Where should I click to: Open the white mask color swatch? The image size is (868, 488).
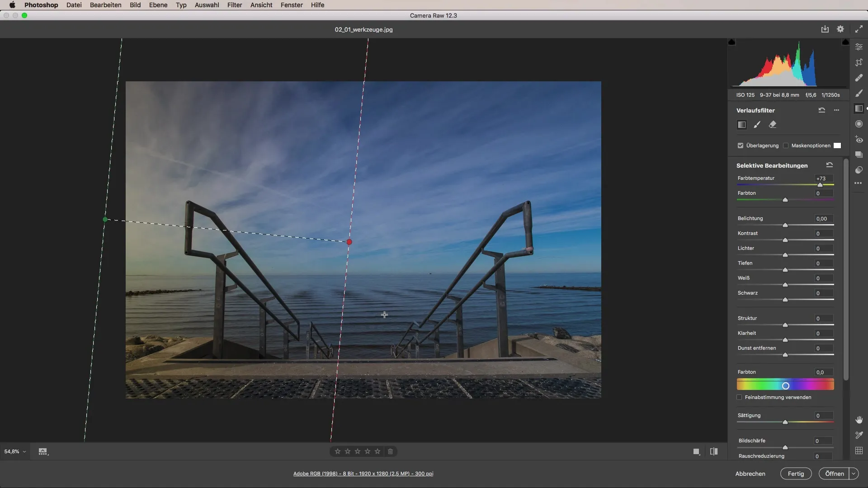pos(837,145)
